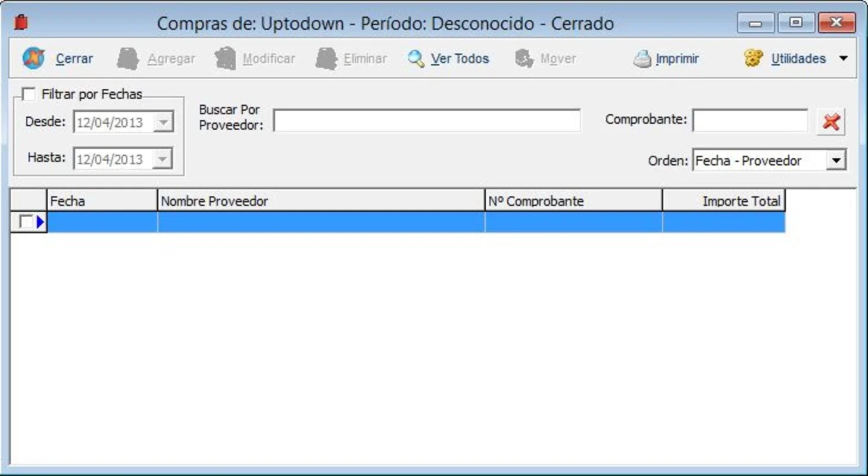The image size is (868, 476).
Task: Close the Compras window
Action: click(836, 23)
